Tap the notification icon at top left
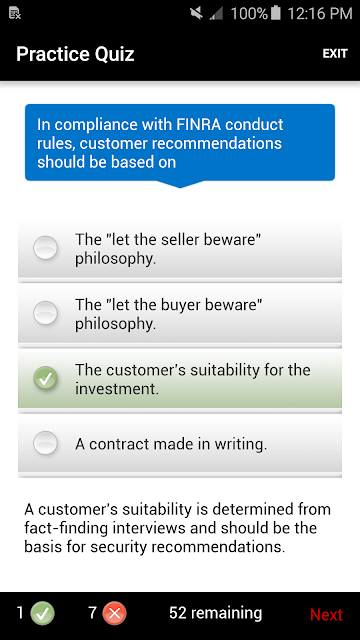This screenshot has width=360, height=640. pos(15,13)
